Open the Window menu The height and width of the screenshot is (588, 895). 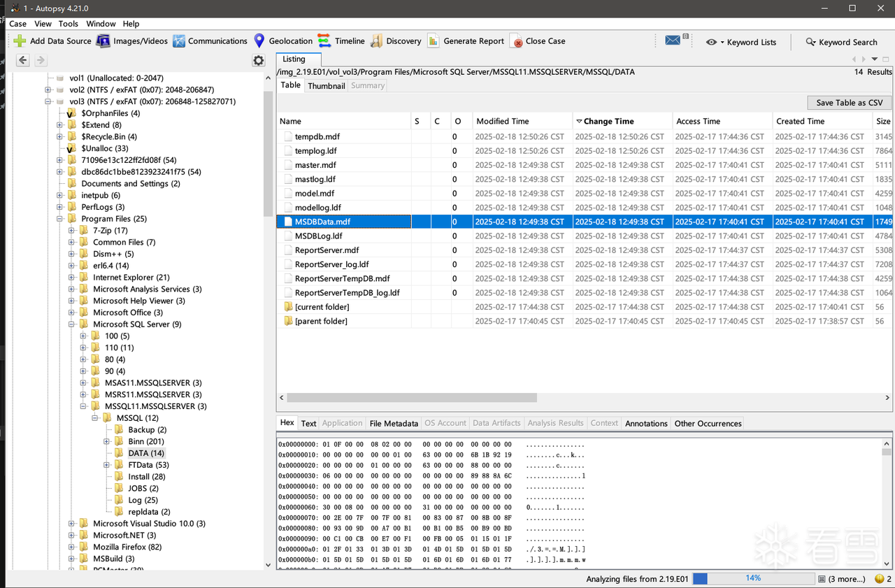click(101, 24)
